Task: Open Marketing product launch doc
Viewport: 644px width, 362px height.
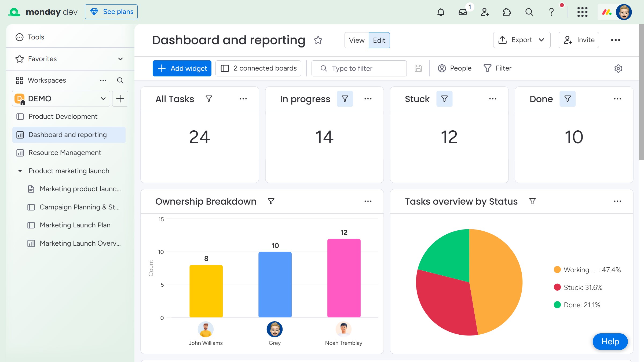Action: [75, 189]
